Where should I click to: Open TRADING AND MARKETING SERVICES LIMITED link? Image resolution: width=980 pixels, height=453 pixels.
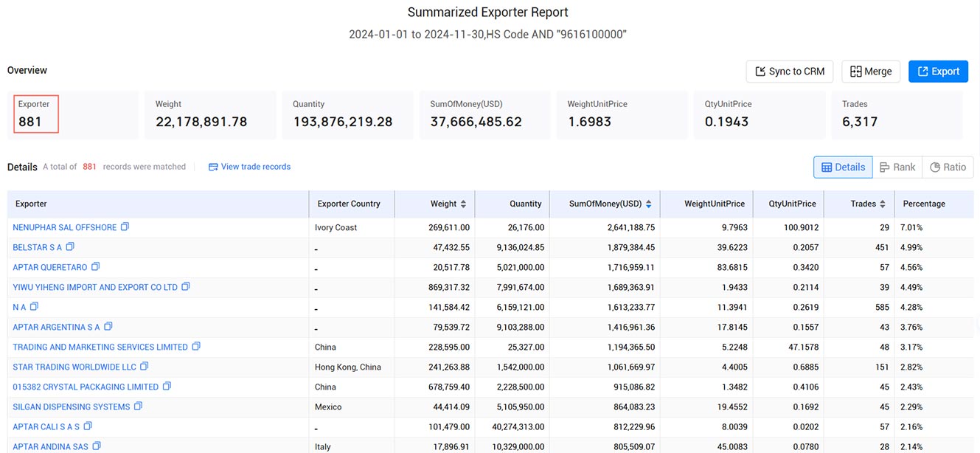click(x=100, y=347)
